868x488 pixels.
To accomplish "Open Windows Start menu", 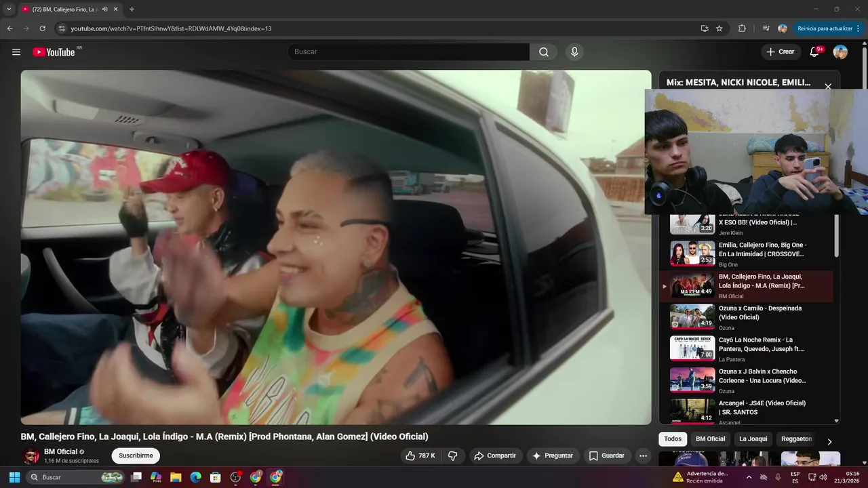I will 14,477.
